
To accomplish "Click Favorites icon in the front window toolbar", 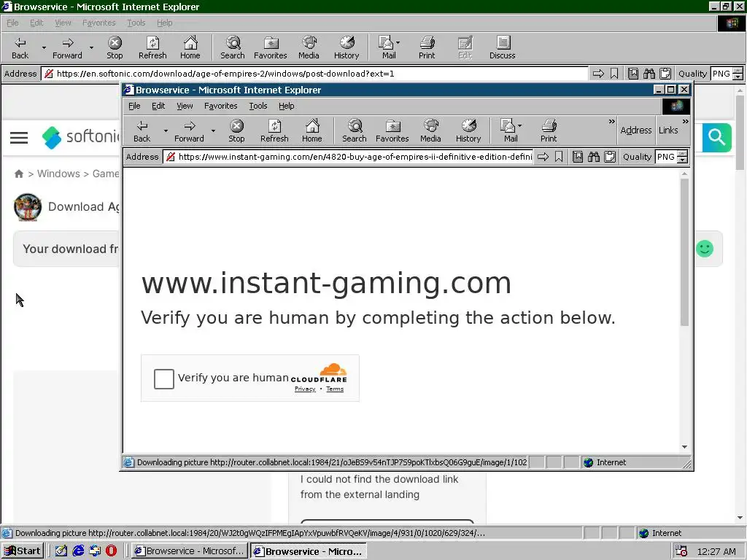I will [x=392, y=131].
